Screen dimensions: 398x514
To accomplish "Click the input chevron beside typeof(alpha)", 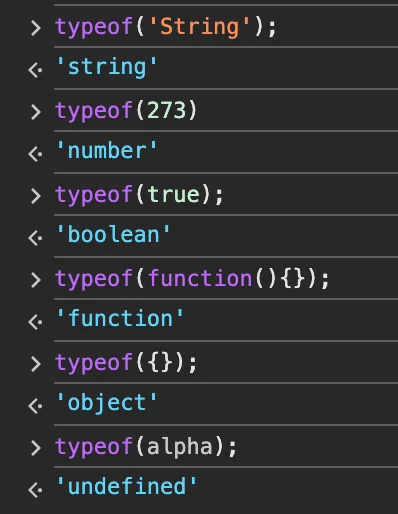I will pos(35,448).
